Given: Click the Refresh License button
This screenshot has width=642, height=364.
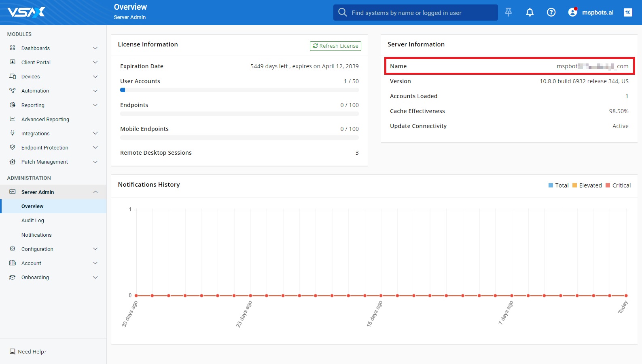Looking at the screenshot, I should click(x=335, y=46).
